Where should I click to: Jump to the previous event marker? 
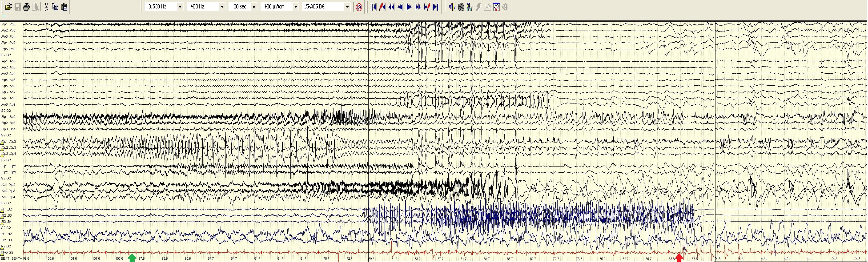pos(382,7)
